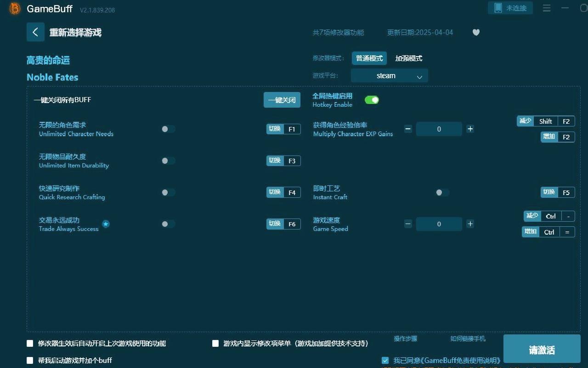
Task: Open the hamburger menu icon
Action: (547, 8)
